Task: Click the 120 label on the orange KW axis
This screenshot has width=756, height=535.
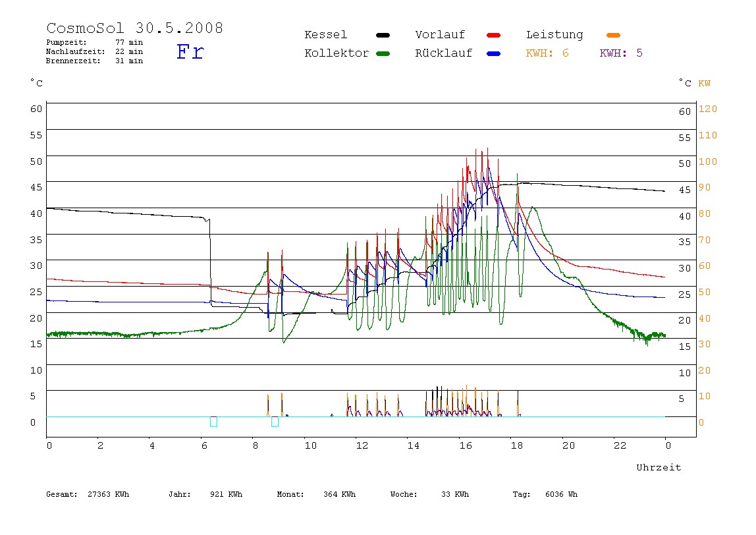Action: point(708,109)
